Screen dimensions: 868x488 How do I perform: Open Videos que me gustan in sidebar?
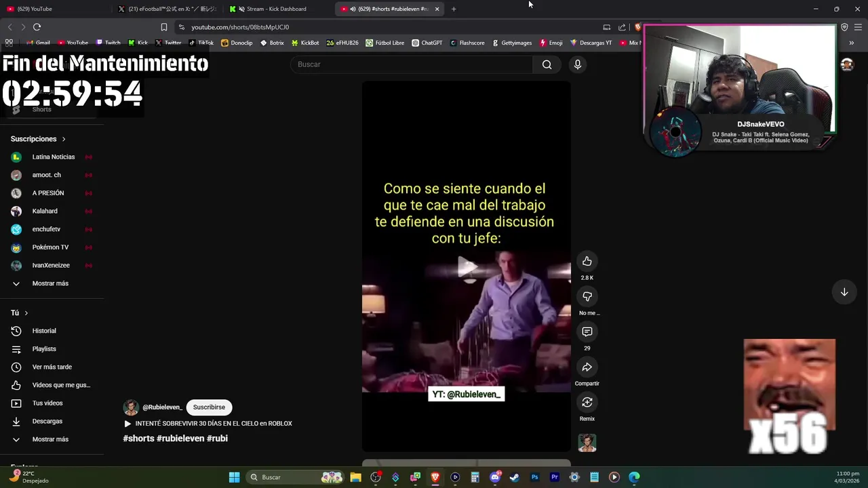pyautogui.click(x=52, y=385)
